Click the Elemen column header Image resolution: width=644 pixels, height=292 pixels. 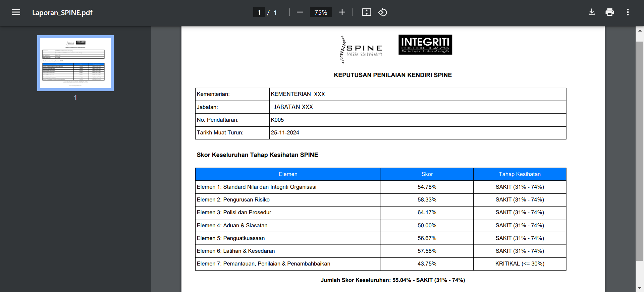point(288,174)
